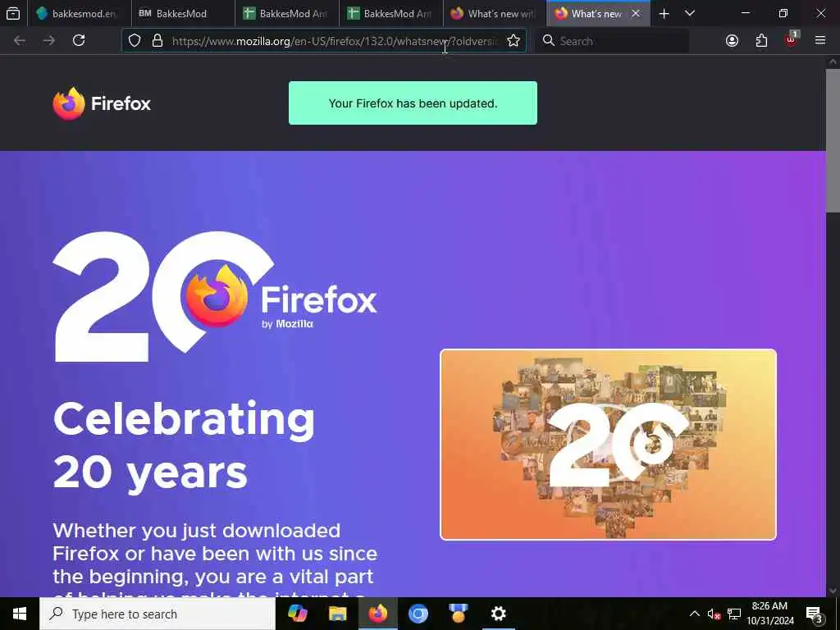Open the tracking protection shield icon

point(135,41)
